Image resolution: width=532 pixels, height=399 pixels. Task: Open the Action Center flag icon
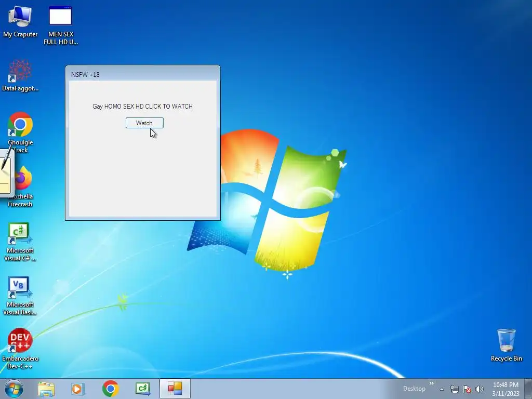point(467,389)
